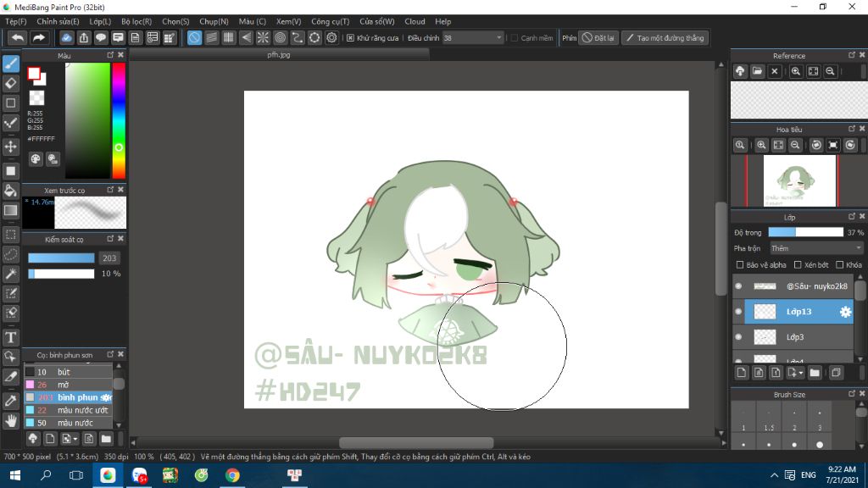Viewport: 868px width, 488px height.
Task: Create a new layer in Lớp panel
Action: pos(741,373)
